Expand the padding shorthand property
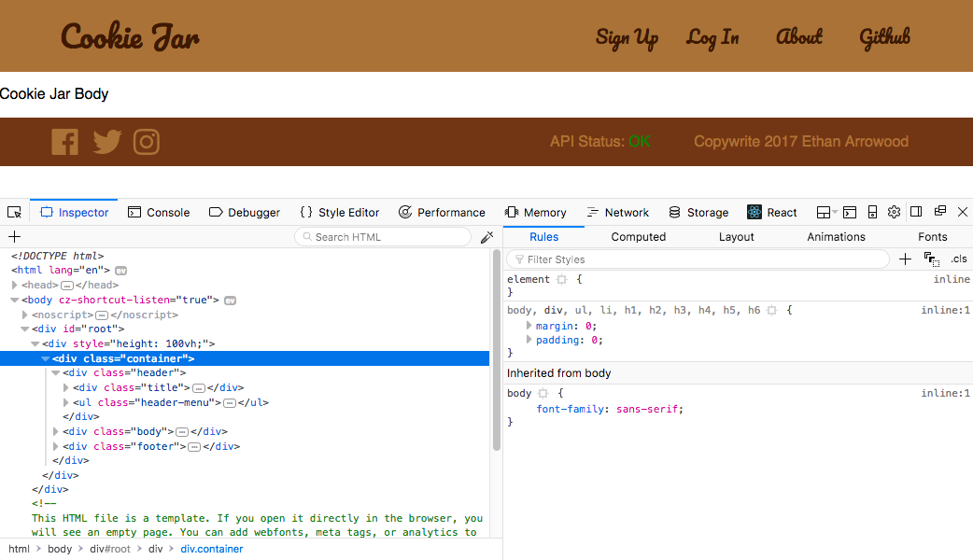 pos(529,339)
